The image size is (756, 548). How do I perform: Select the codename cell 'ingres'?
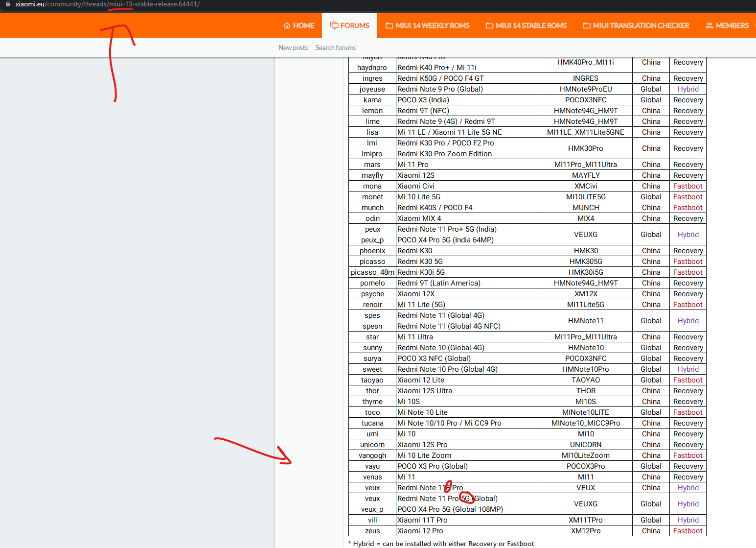click(372, 78)
